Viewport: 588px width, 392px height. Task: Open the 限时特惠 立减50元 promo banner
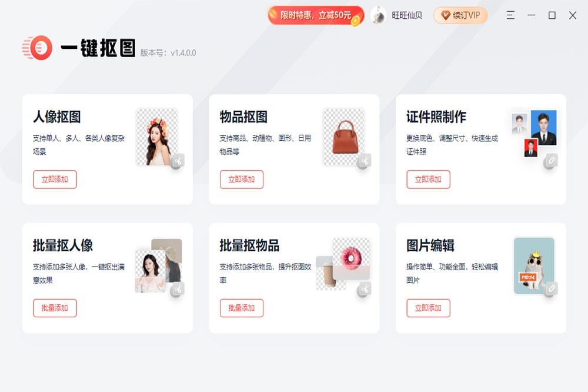pos(316,15)
